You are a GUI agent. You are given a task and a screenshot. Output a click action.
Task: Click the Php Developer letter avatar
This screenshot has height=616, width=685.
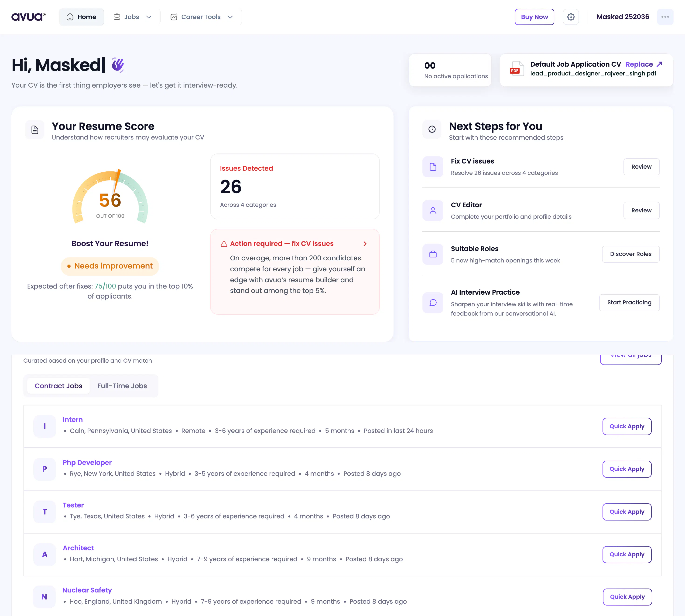45,469
